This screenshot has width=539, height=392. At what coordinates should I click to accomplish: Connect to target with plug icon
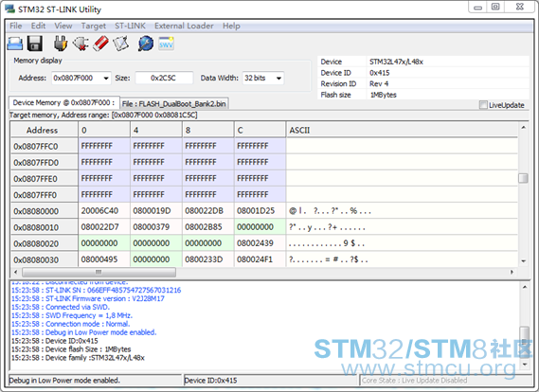coord(61,44)
